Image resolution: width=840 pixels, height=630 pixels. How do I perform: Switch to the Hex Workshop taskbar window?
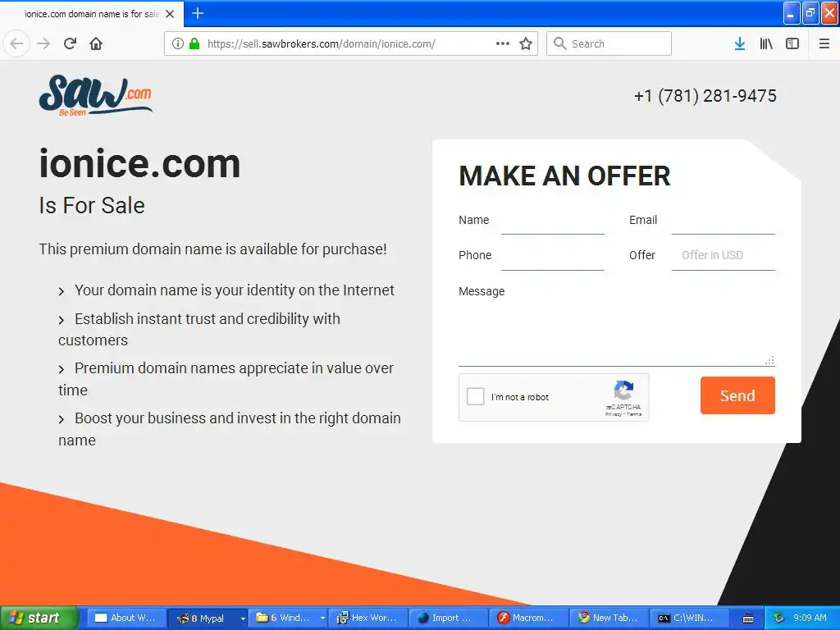coord(368,619)
